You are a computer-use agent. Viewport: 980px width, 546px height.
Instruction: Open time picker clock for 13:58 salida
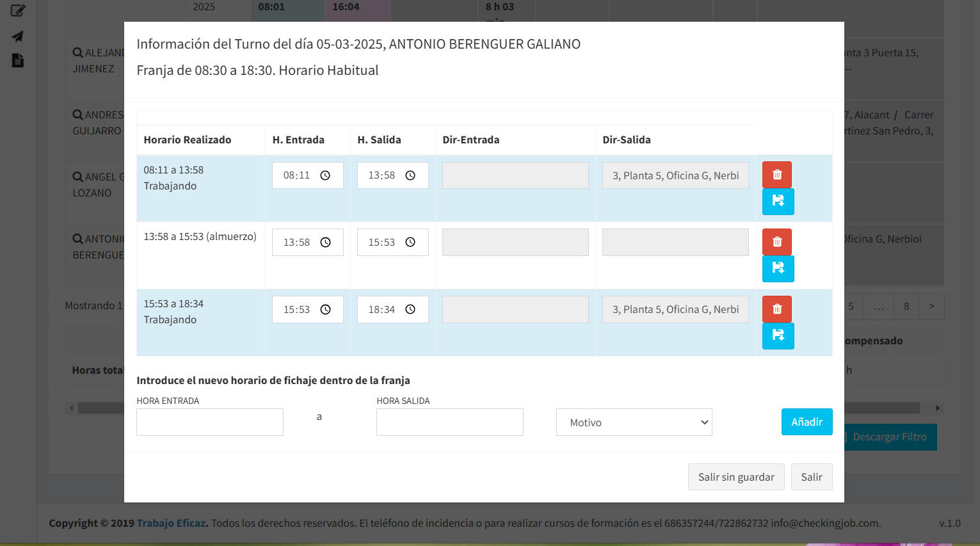click(410, 175)
